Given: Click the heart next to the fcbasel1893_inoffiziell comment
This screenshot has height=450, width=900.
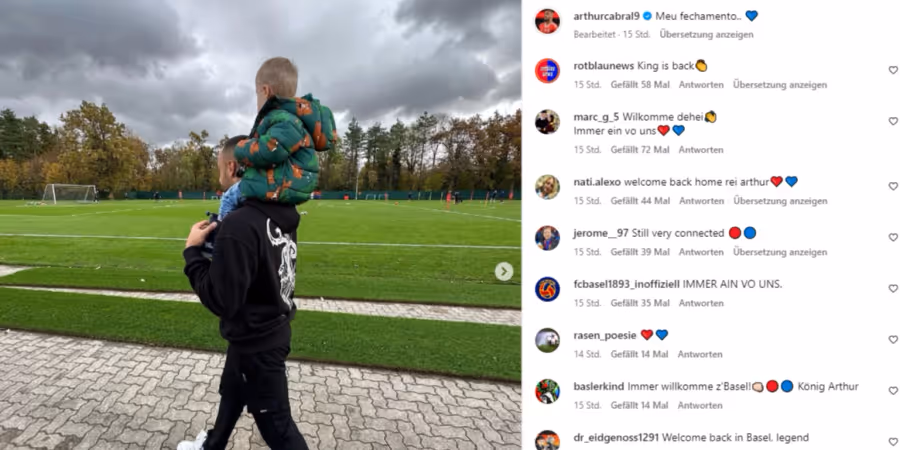Looking at the screenshot, I should click(893, 288).
